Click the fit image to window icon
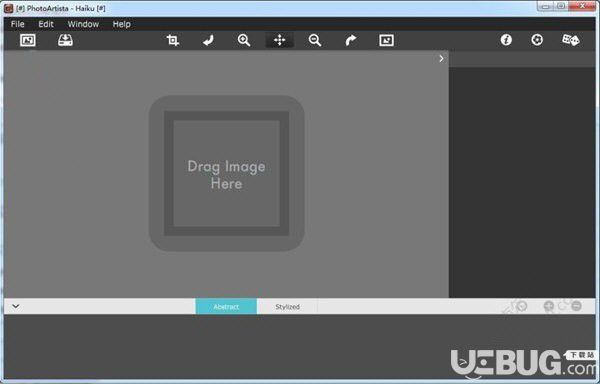 click(386, 40)
